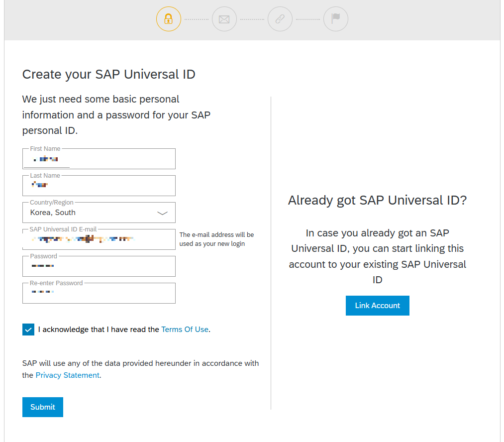Click the chain link step icon
Screen dimensions: 504x442
tap(280, 19)
